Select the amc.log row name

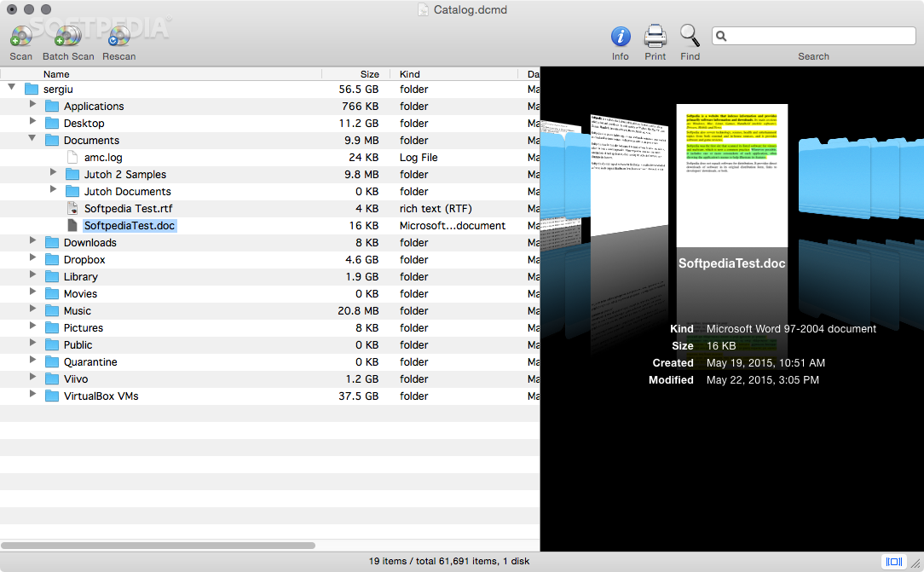click(103, 158)
